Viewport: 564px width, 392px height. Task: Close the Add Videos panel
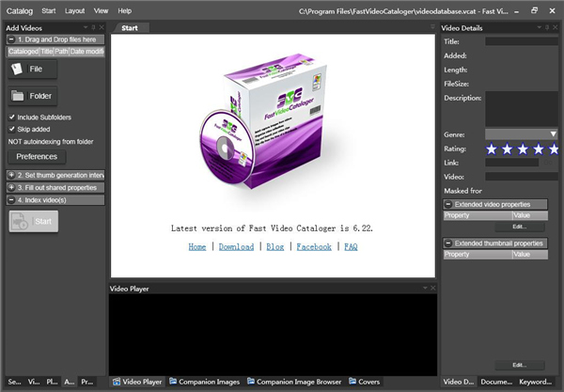pyautogui.click(x=102, y=27)
